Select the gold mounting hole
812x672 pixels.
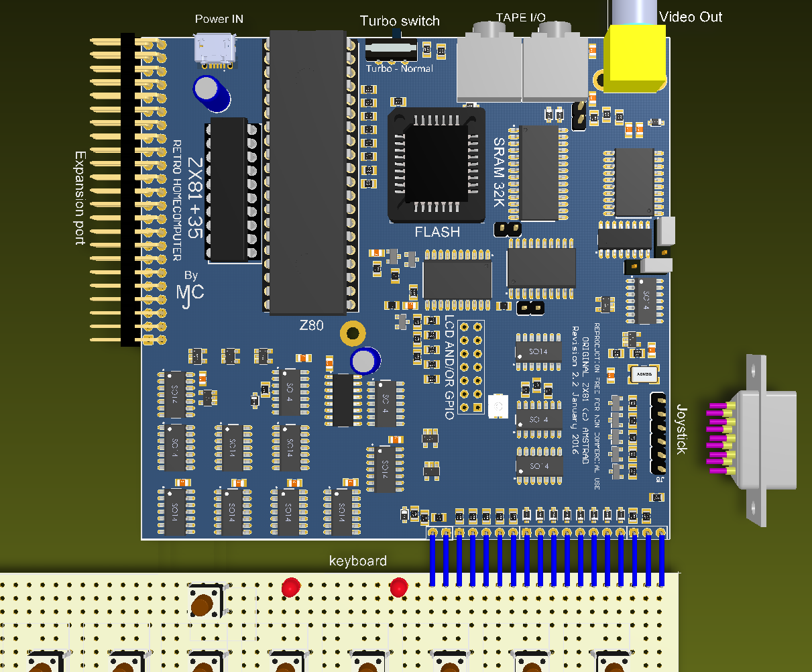click(353, 332)
